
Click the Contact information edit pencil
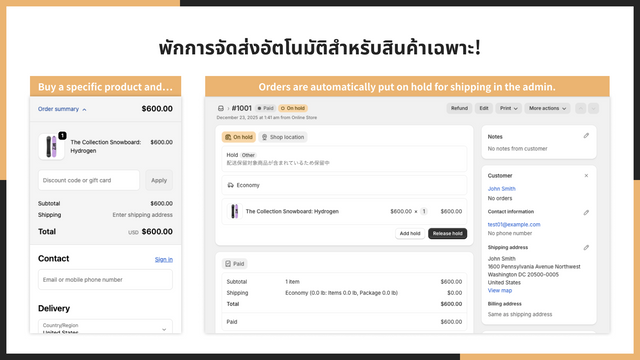[586, 213]
